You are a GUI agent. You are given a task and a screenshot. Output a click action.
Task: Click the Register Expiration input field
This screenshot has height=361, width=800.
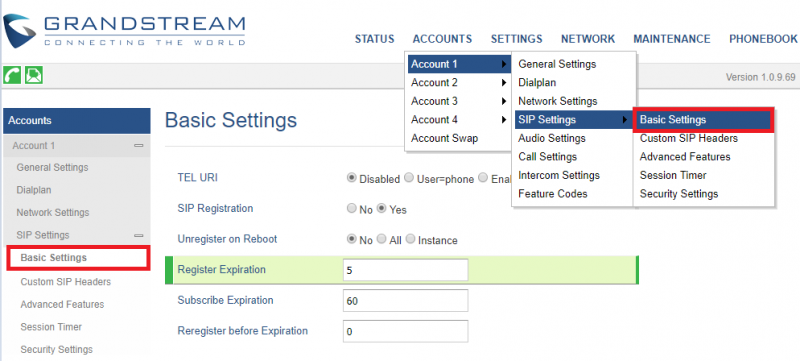406,270
